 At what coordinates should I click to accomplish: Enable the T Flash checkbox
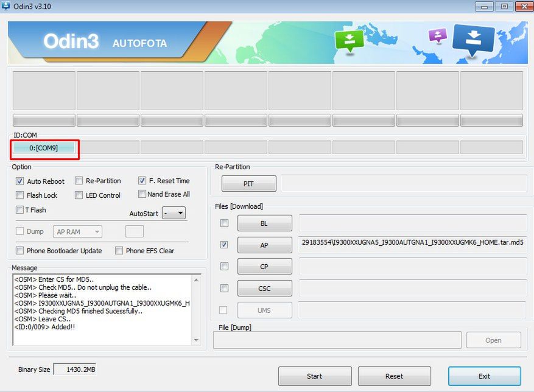[x=19, y=210]
